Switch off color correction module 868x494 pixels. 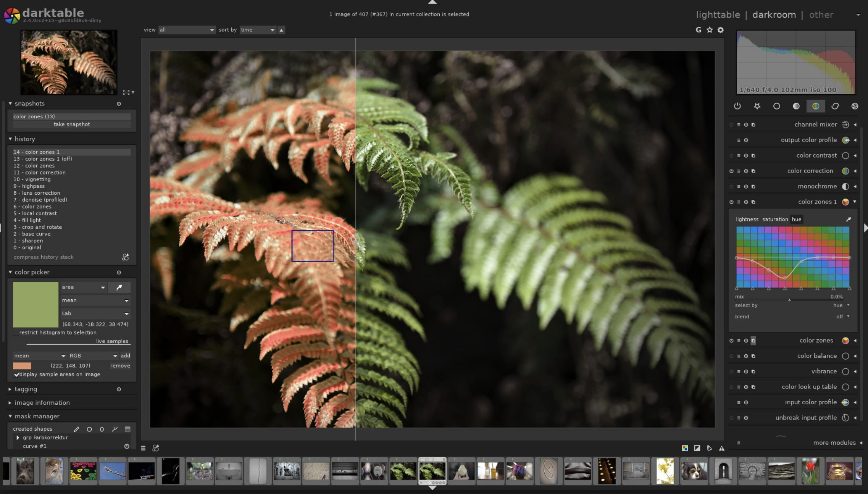pyautogui.click(x=731, y=171)
